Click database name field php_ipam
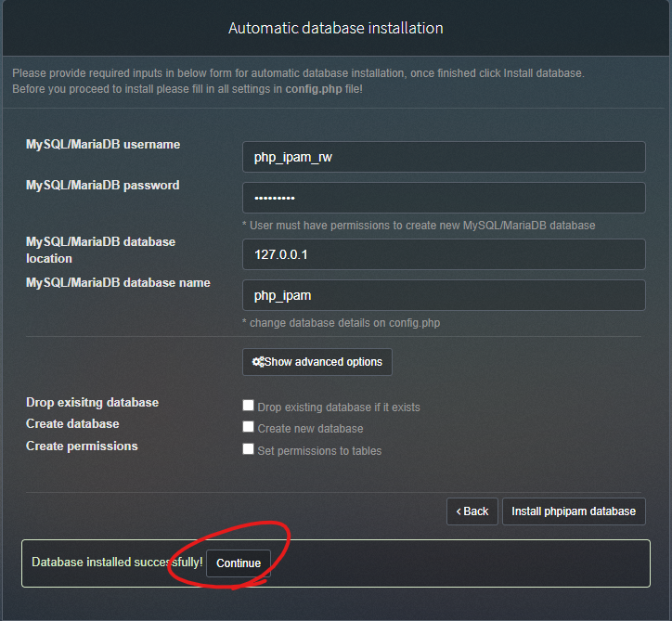The height and width of the screenshot is (621, 672). (x=444, y=295)
